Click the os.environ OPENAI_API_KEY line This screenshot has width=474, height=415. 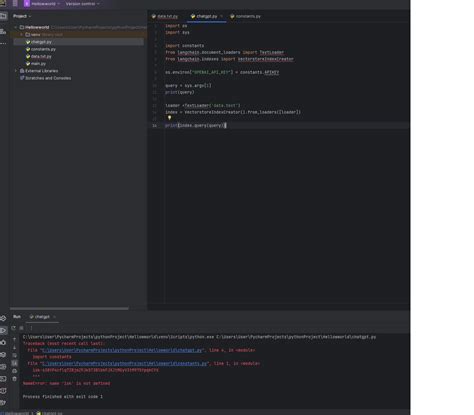[x=222, y=72]
